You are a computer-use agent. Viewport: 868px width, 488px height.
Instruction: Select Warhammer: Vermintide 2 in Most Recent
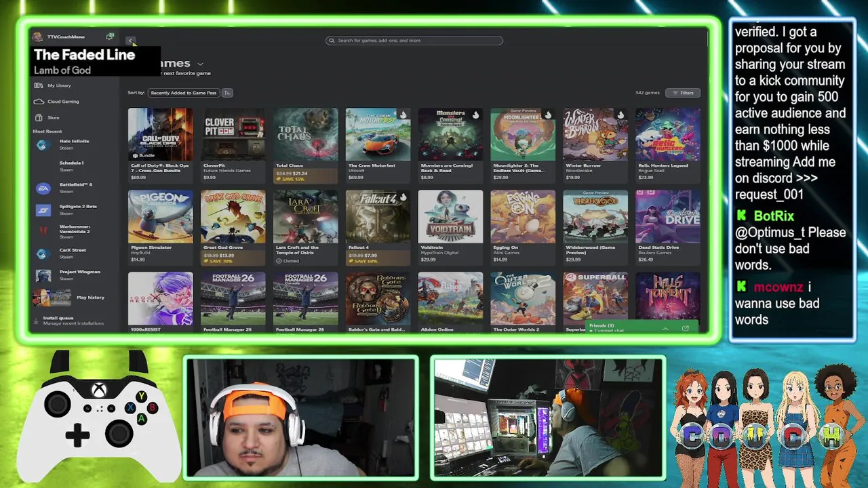pos(75,231)
